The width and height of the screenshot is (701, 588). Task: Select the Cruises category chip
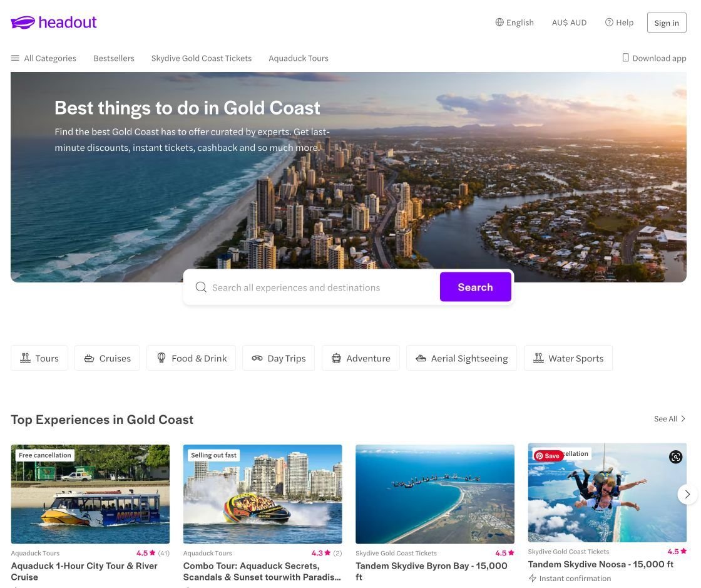[107, 358]
